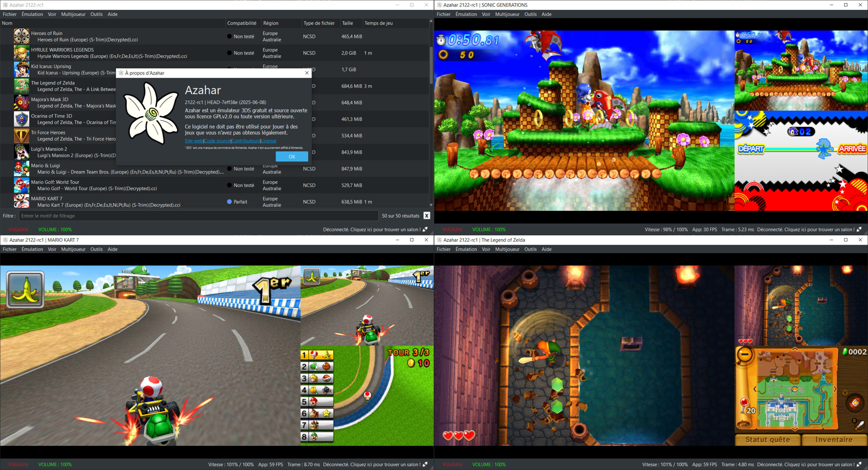This screenshot has height=470, width=868.
Task: Open Multijoueur menu in MARIO KART 7 window
Action: tap(73, 249)
